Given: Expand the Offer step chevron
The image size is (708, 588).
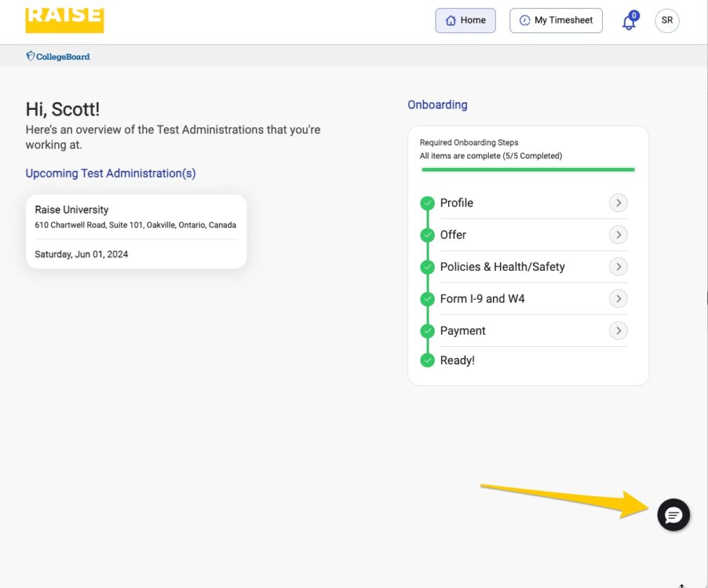Looking at the screenshot, I should pos(618,235).
